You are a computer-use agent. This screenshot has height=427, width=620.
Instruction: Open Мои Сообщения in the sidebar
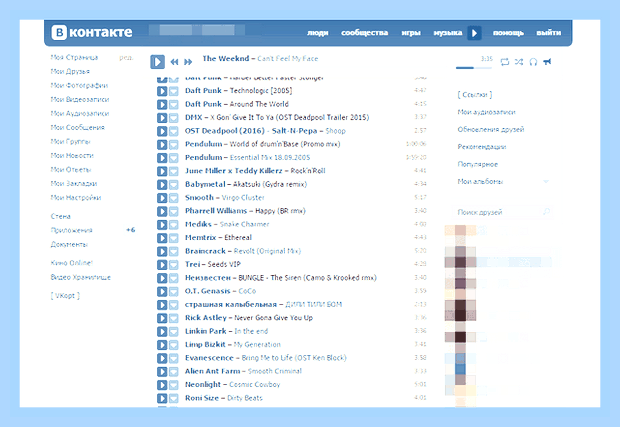[78, 128]
